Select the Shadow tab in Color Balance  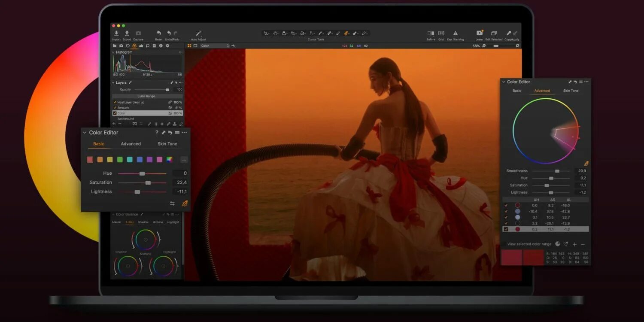click(143, 222)
